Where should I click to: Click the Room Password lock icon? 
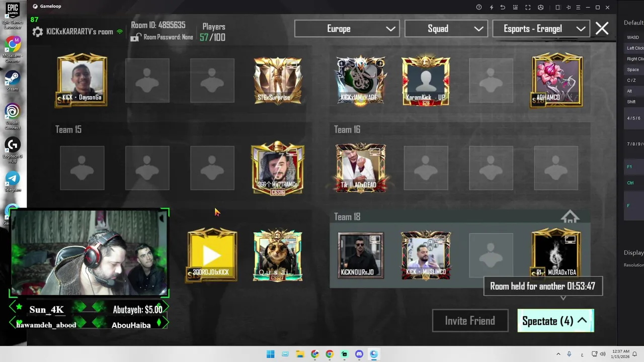coord(135,37)
